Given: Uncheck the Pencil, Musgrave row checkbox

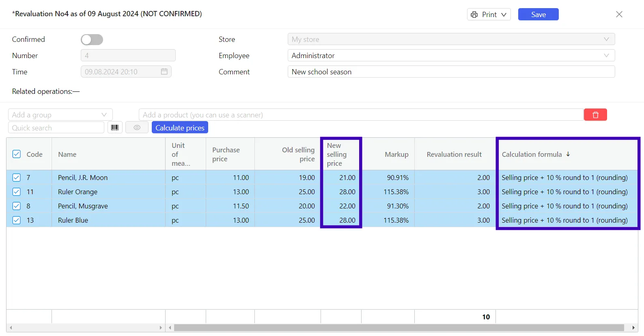Looking at the screenshot, I should click(x=17, y=206).
